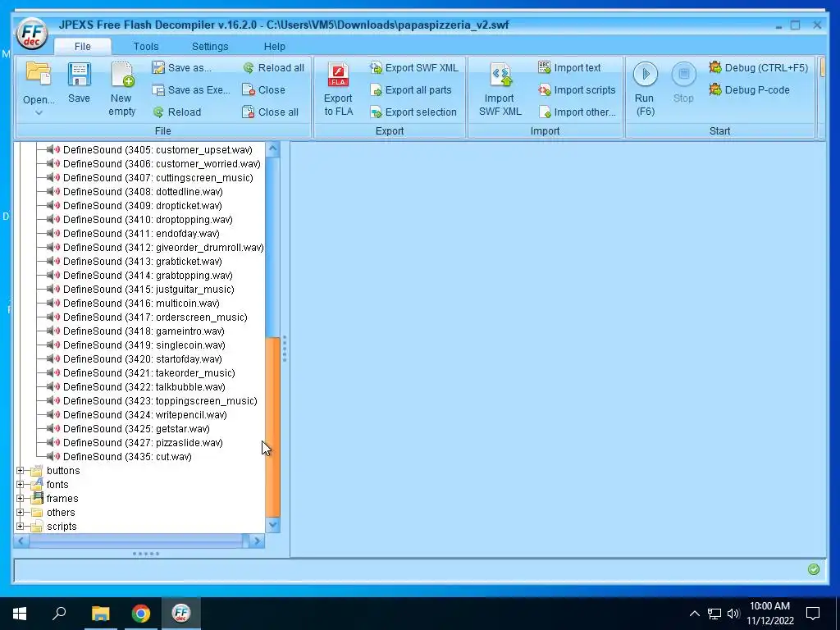Viewport: 840px width, 630px height.
Task: Show hidden system tray icons
Action: [x=694, y=614]
